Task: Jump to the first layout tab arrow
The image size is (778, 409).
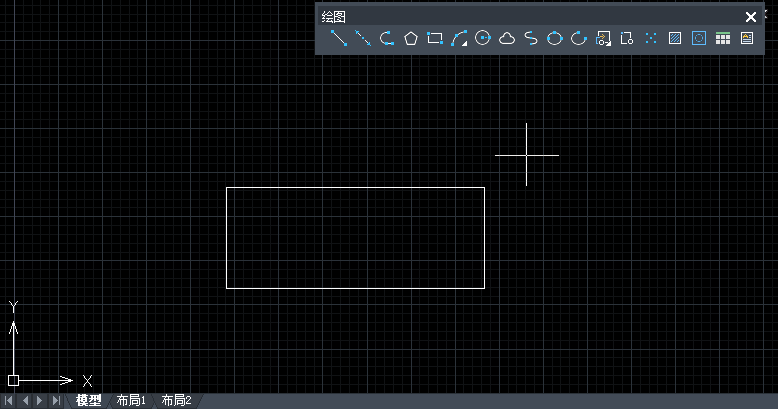Action: [9, 401]
